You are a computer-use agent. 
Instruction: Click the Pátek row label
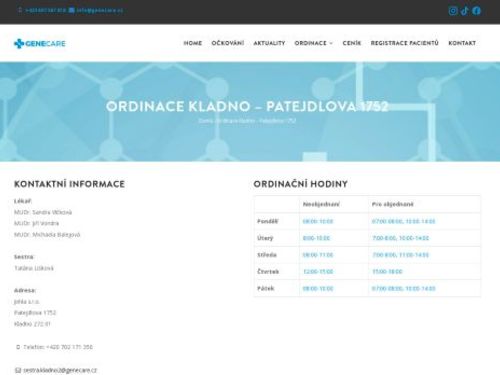coord(266,288)
